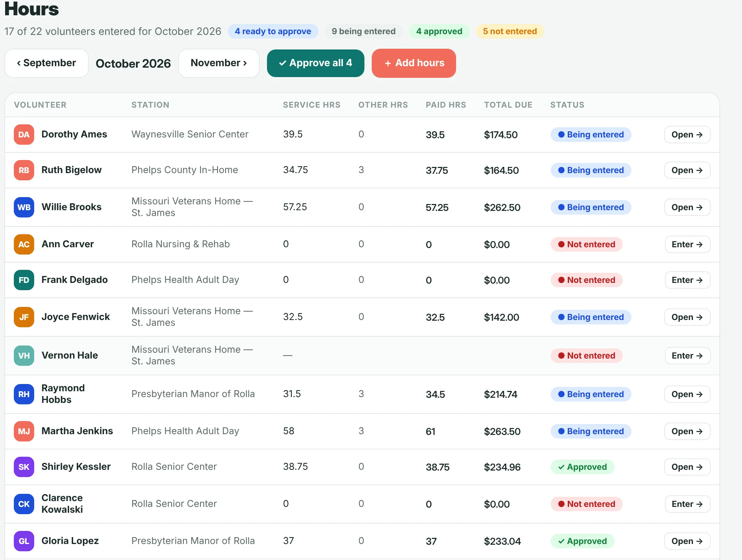Filter by 9 being entered
742x560 pixels.
pyautogui.click(x=364, y=31)
